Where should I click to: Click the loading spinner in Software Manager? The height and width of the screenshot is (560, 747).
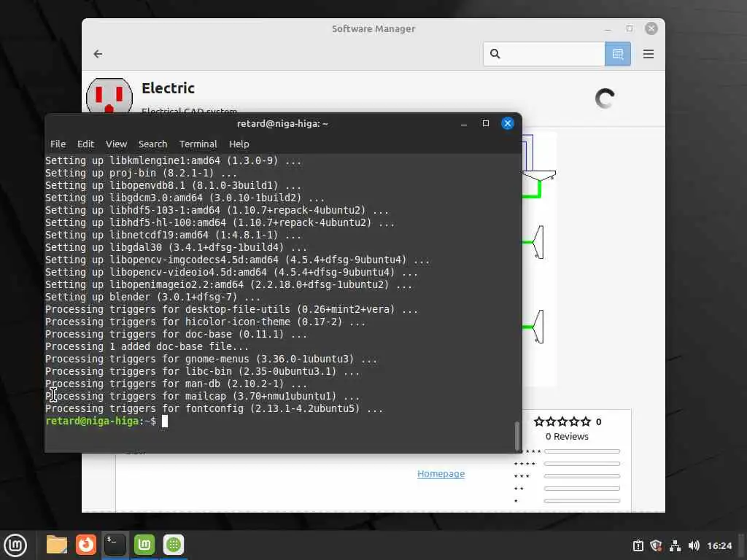(x=605, y=98)
